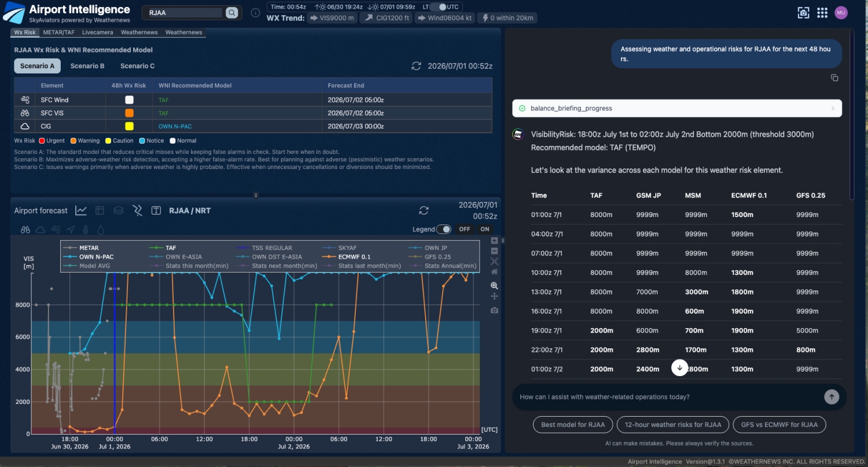Select the line chart view icon

(x=81, y=211)
